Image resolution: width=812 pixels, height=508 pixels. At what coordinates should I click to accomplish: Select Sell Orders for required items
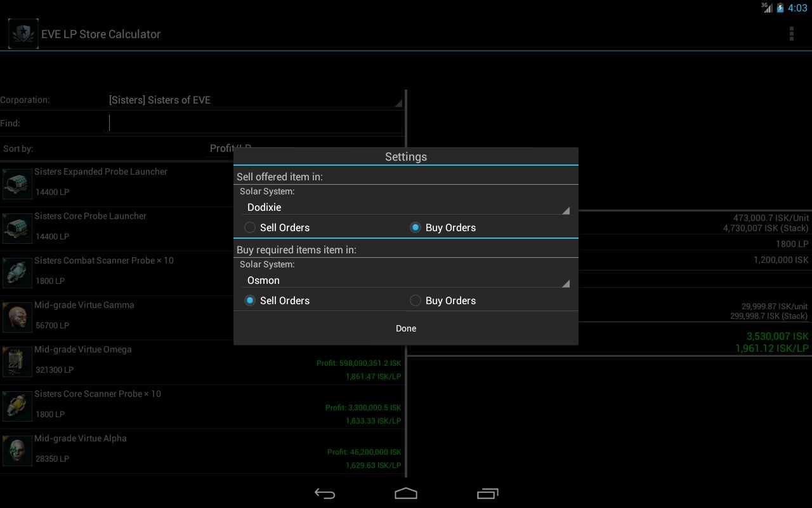coord(277,300)
